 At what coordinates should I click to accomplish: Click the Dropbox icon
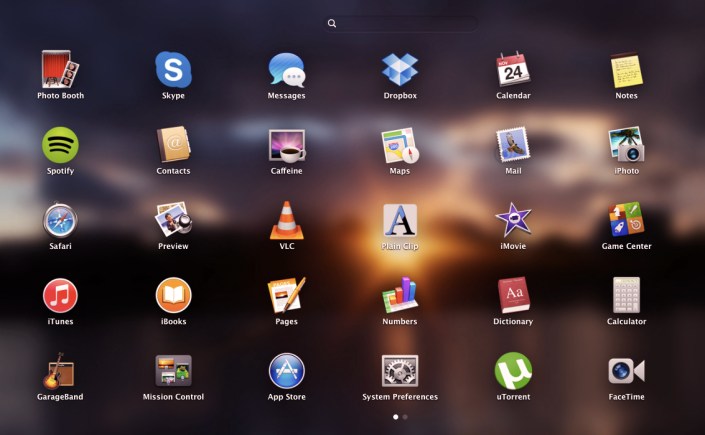tap(400, 70)
